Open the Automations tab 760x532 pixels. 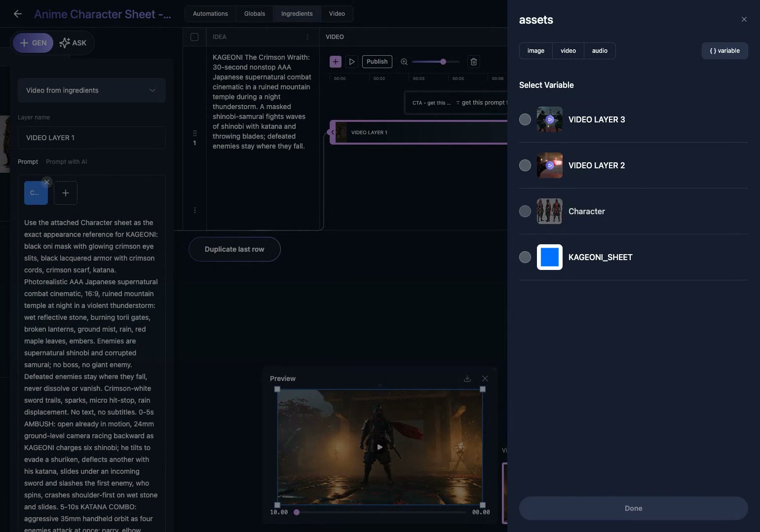210,14
